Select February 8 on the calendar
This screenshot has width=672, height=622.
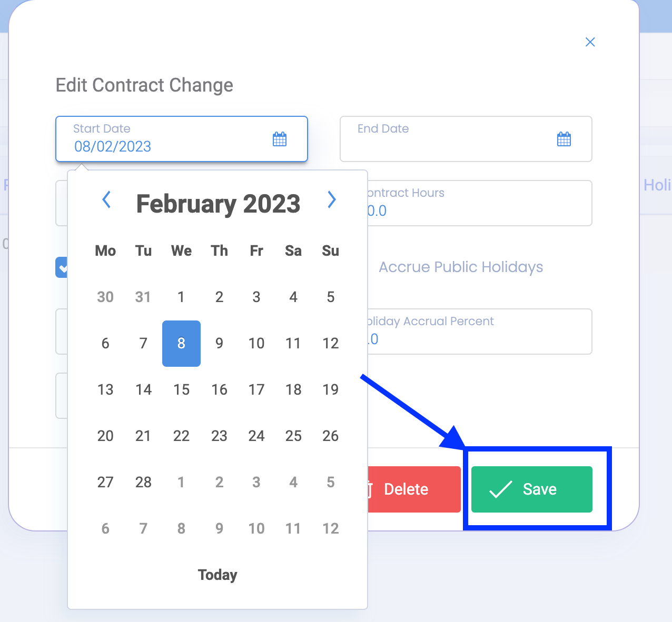point(181,344)
